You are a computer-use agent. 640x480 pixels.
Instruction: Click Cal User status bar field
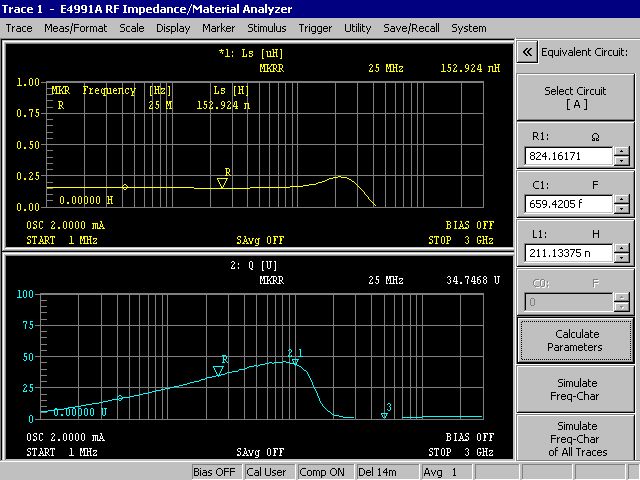tap(268, 472)
